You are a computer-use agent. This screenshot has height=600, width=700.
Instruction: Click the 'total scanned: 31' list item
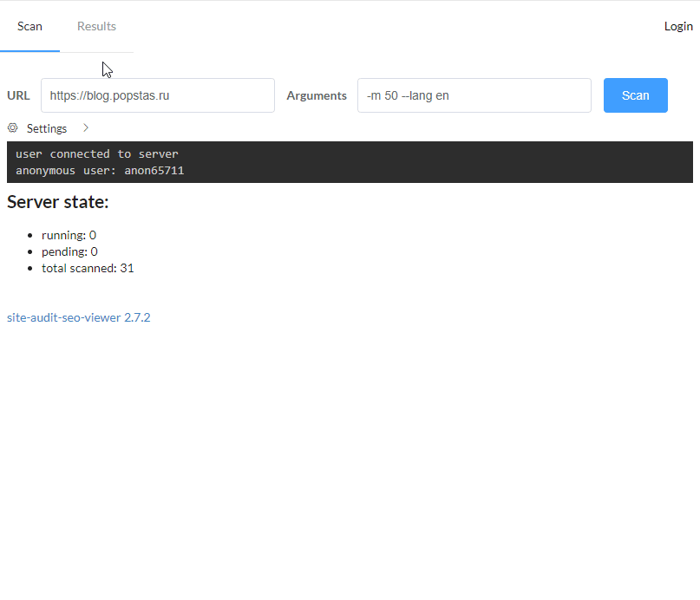[88, 268]
